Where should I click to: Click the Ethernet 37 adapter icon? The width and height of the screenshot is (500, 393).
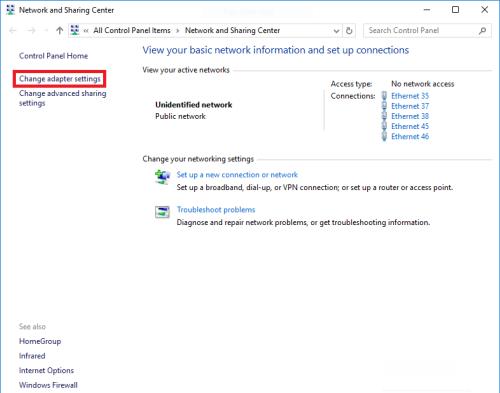click(384, 106)
